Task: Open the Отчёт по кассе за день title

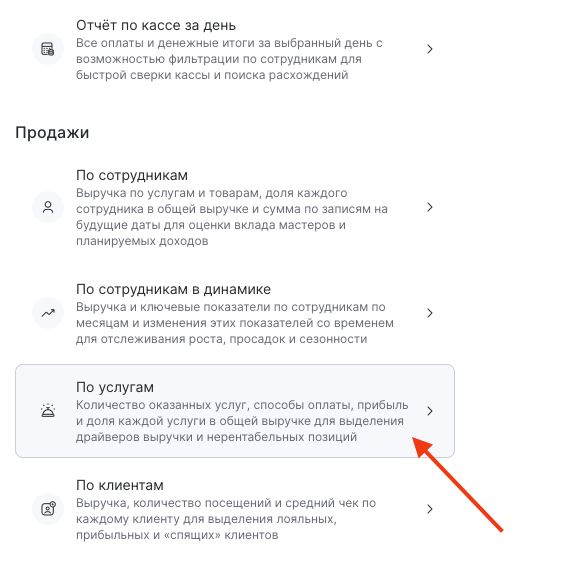Action: point(156,25)
